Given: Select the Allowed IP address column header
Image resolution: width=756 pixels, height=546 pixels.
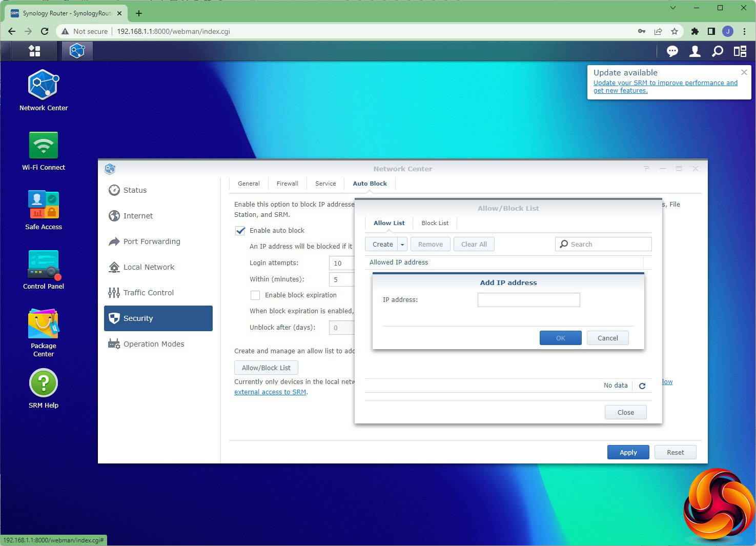Looking at the screenshot, I should coord(504,262).
